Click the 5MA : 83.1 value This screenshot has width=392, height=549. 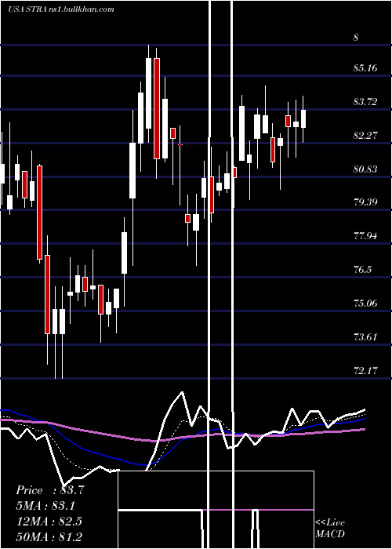45,506
